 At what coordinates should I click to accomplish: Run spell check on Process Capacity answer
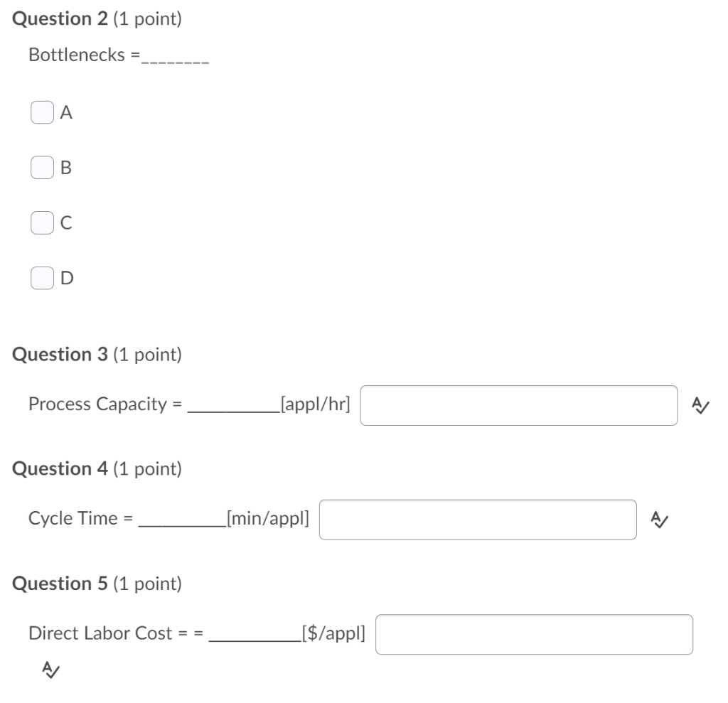(700, 405)
